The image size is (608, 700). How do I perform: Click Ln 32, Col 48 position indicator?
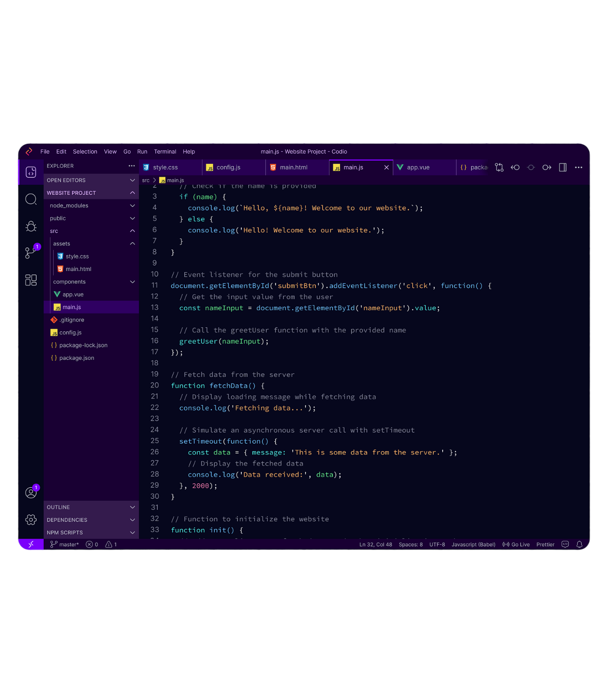click(x=376, y=544)
